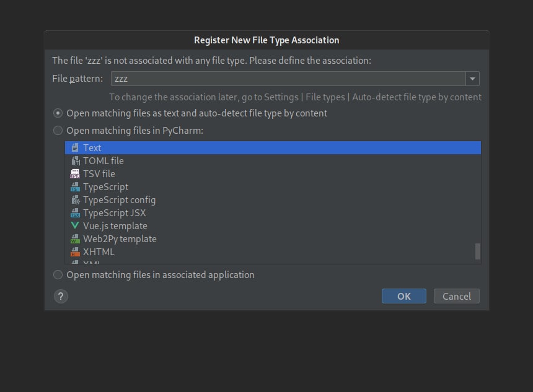Click the Register New File Type Association title
Image resolution: width=533 pixels, height=392 pixels.
point(266,40)
